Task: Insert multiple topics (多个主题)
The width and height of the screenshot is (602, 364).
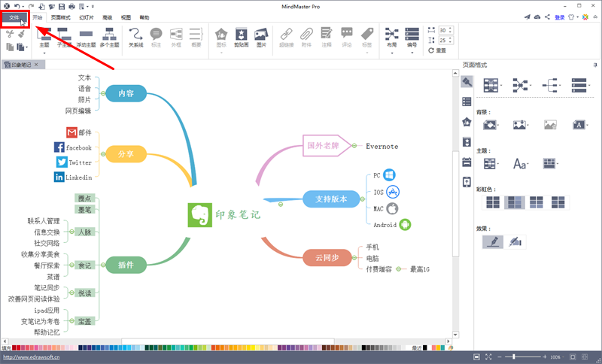Action: [x=109, y=38]
